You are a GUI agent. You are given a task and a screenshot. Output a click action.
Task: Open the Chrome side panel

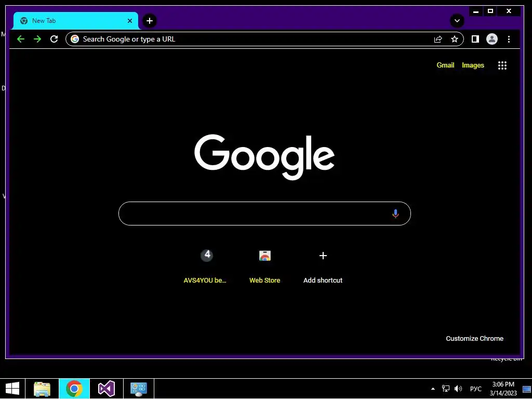click(x=475, y=39)
